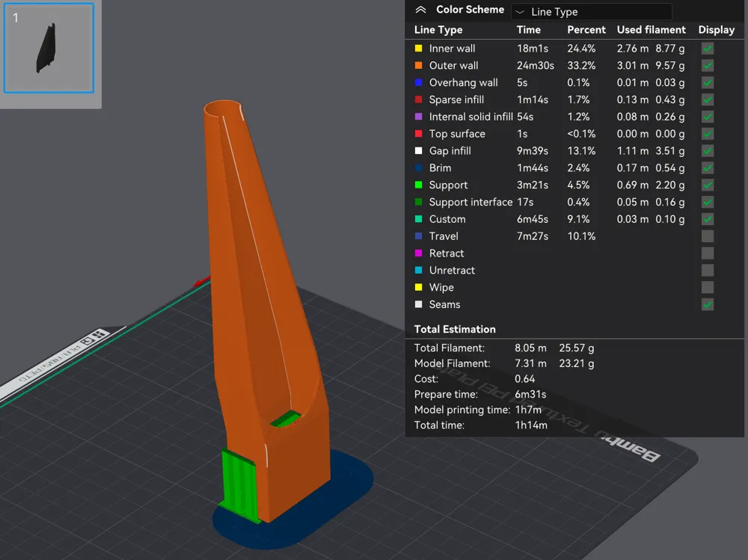Image resolution: width=748 pixels, height=560 pixels.
Task: Click the Prepare time 6m31s value
Action: pos(530,394)
